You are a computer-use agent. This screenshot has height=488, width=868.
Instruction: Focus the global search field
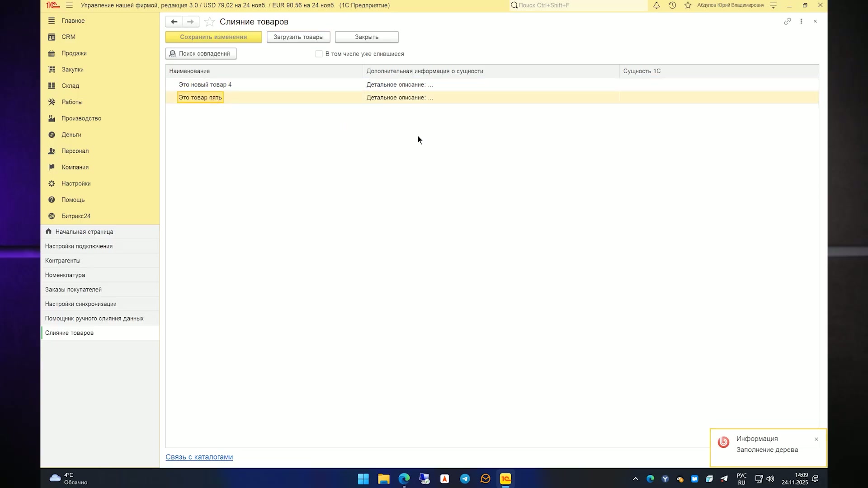(x=579, y=5)
